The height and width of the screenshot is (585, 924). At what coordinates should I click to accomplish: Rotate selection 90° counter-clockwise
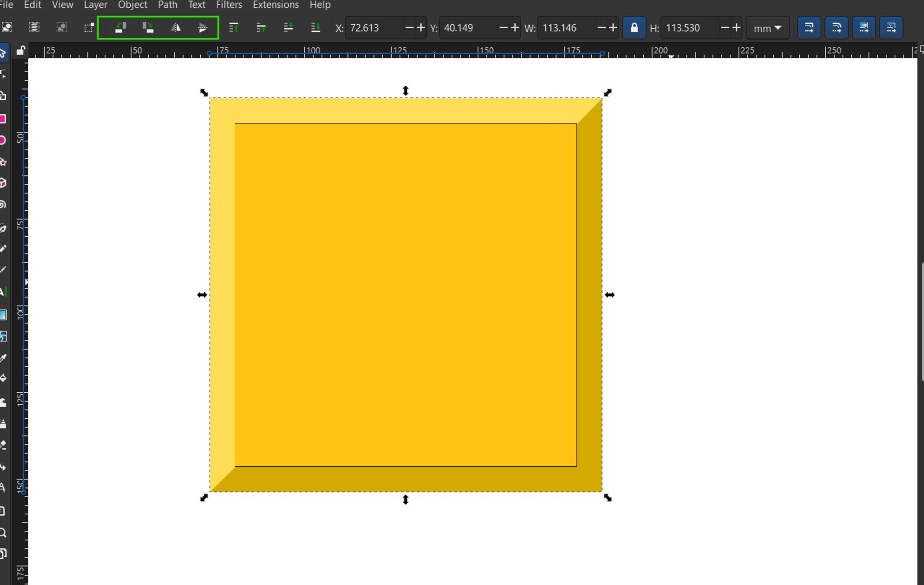pos(120,28)
